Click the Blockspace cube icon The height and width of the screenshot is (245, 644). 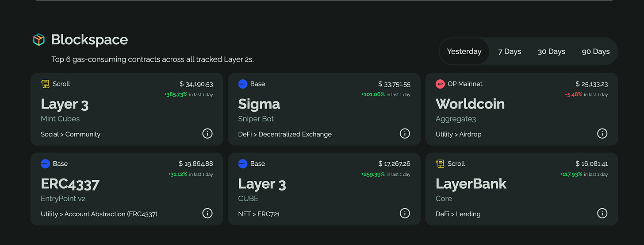(39, 40)
